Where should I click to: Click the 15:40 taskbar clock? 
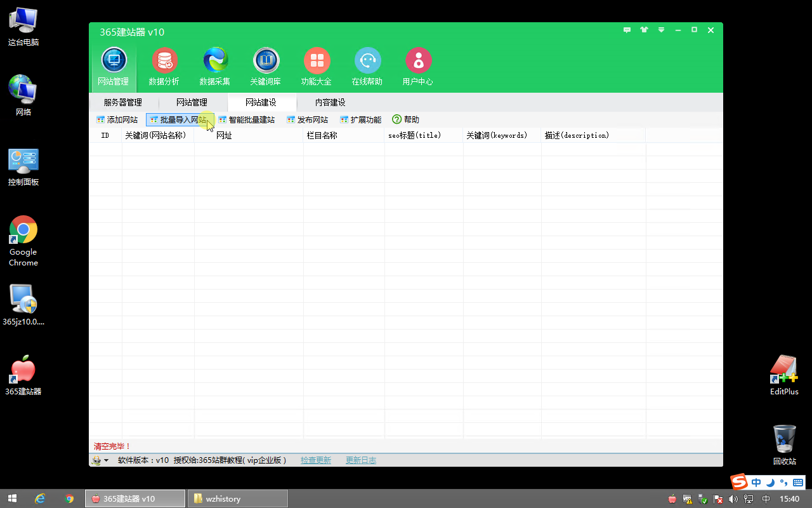(x=789, y=499)
